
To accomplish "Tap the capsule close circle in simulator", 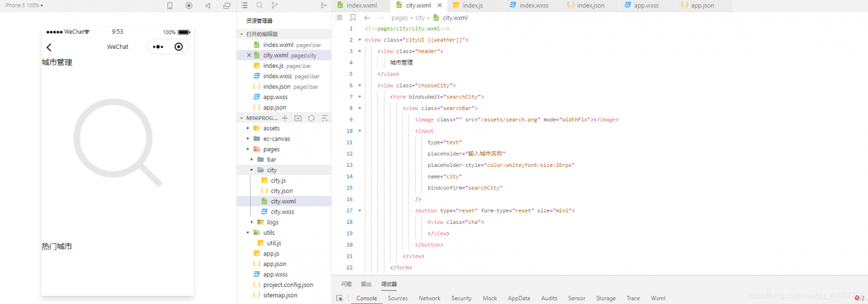I will coord(178,47).
